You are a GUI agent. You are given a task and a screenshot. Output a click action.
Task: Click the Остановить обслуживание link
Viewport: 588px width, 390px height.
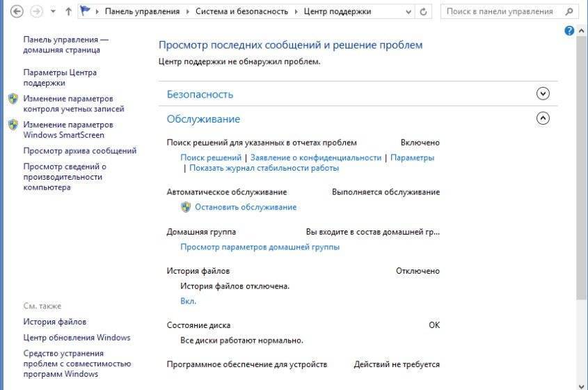246,207
